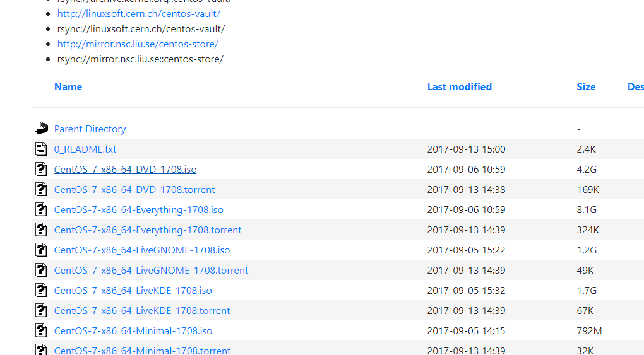The height and width of the screenshot is (355, 644).
Task: Click the text file icon beside 0_README.txt
Action: (x=41, y=149)
